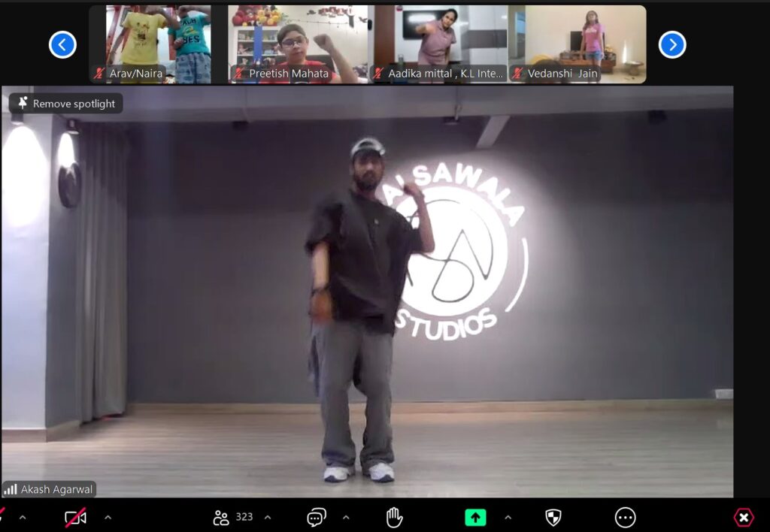770x532 pixels.
Task: Click the red End meeting icon
Action: point(743,517)
